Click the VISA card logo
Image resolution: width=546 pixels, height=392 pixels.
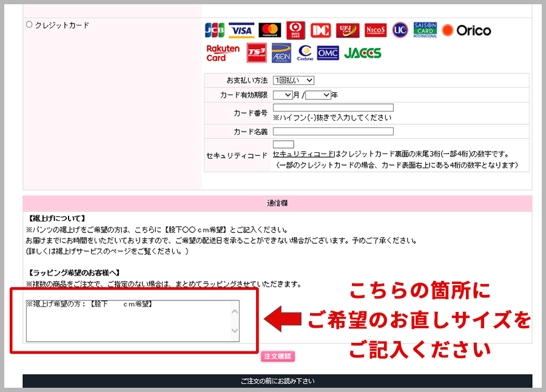coord(241,30)
